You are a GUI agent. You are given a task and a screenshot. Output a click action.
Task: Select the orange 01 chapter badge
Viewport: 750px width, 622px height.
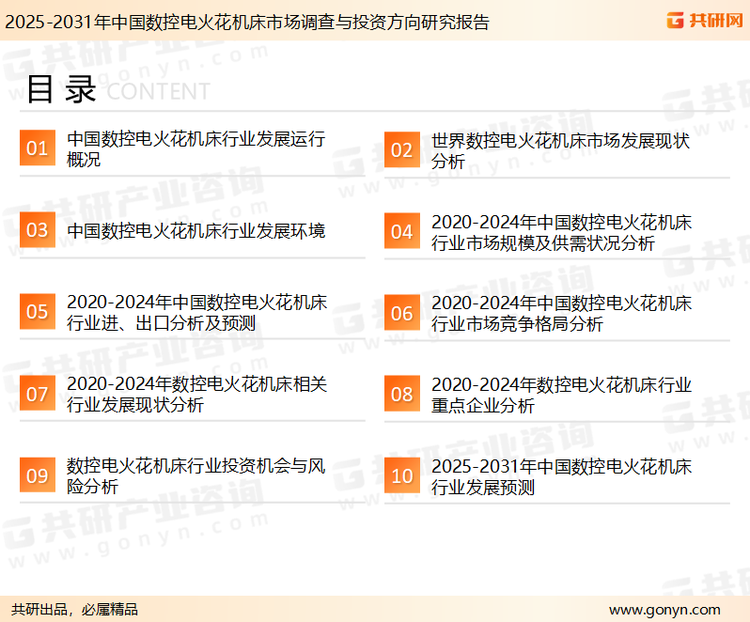37,149
